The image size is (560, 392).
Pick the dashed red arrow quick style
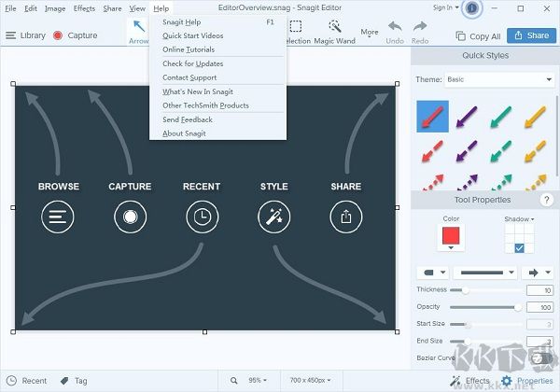(432, 150)
